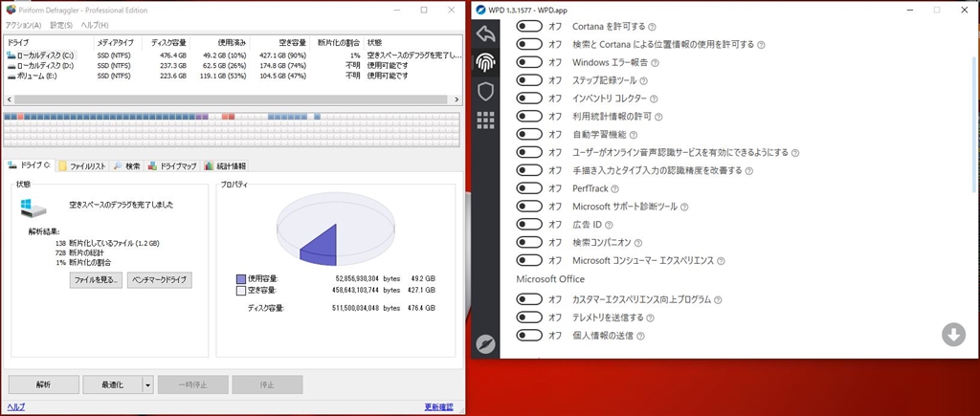Open the アクション(A) menu in Defraggler
980x416 pixels.
click(x=23, y=25)
